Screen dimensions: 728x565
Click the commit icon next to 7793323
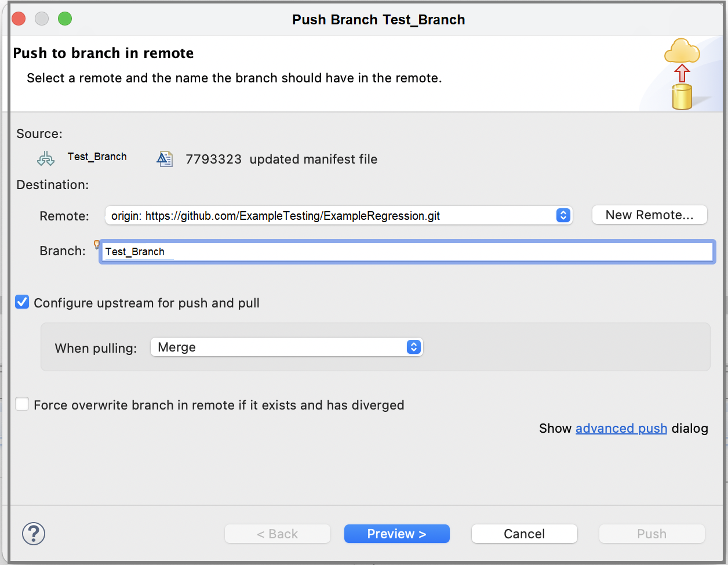coord(165,159)
